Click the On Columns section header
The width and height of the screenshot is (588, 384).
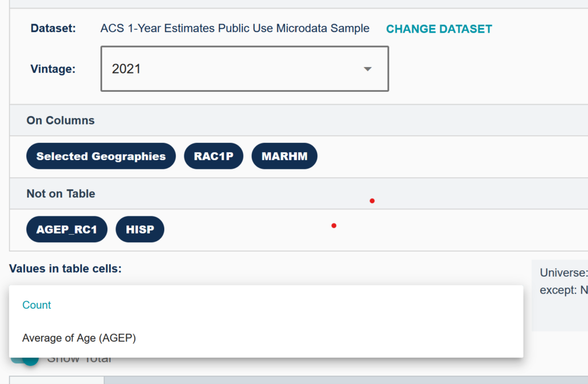pyautogui.click(x=60, y=121)
